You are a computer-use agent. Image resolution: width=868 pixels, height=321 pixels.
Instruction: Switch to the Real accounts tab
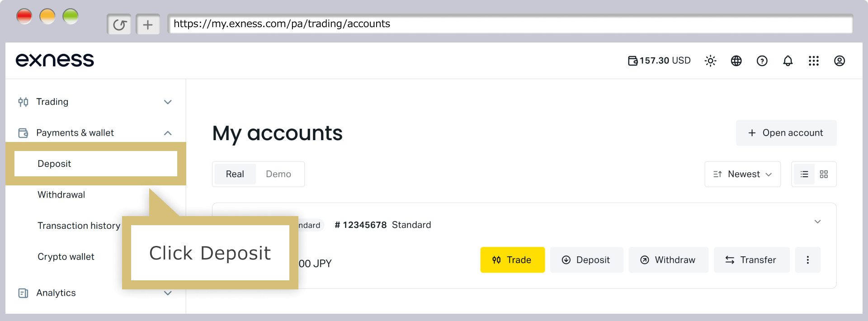(235, 174)
